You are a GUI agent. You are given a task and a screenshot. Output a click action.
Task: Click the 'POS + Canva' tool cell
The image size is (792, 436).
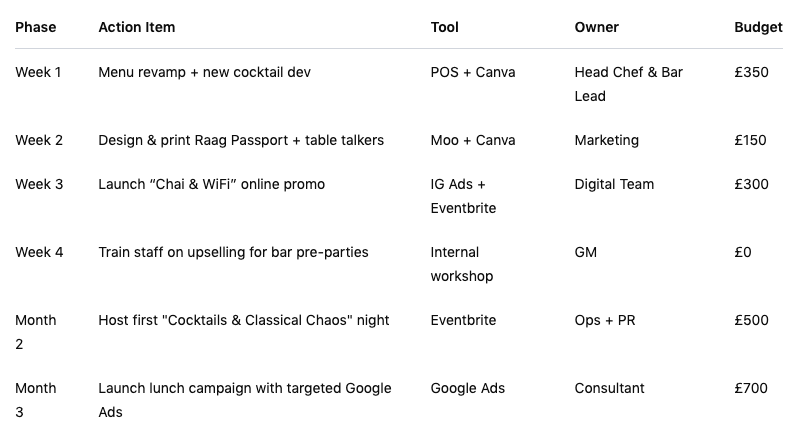click(x=473, y=72)
